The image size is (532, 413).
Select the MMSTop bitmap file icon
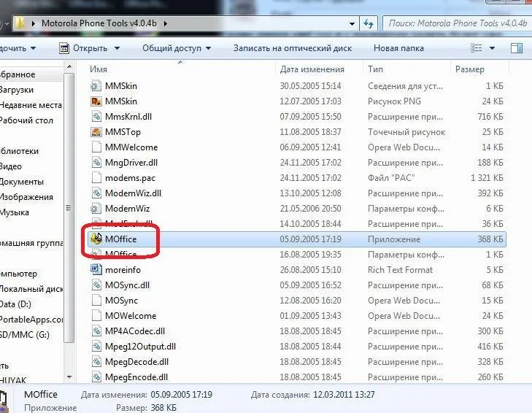pyautogui.click(x=96, y=131)
